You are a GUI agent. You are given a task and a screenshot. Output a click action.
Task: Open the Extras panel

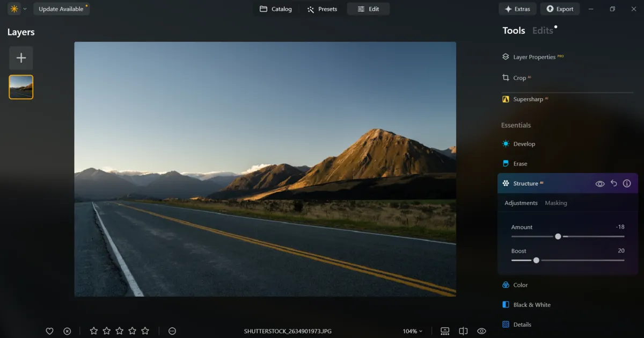coord(517,9)
